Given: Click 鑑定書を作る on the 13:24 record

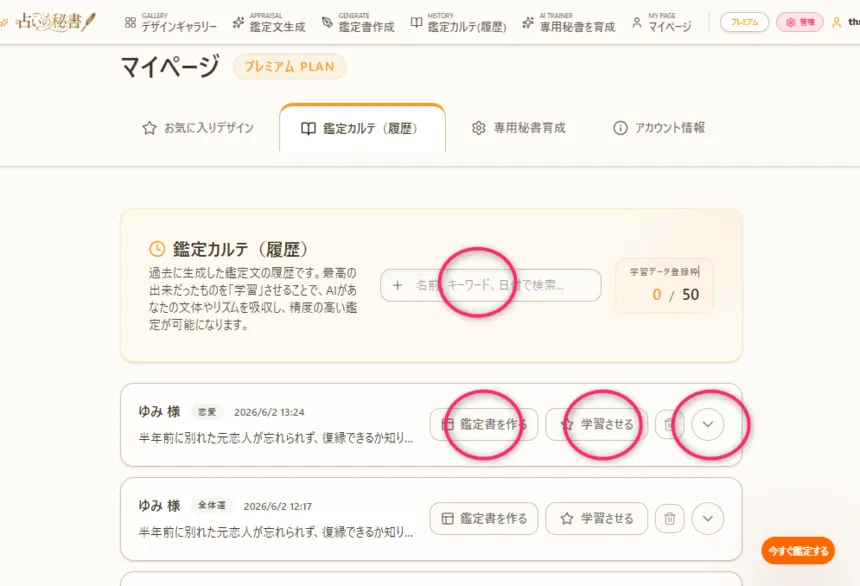Looking at the screenshot, I should [484, 424].
